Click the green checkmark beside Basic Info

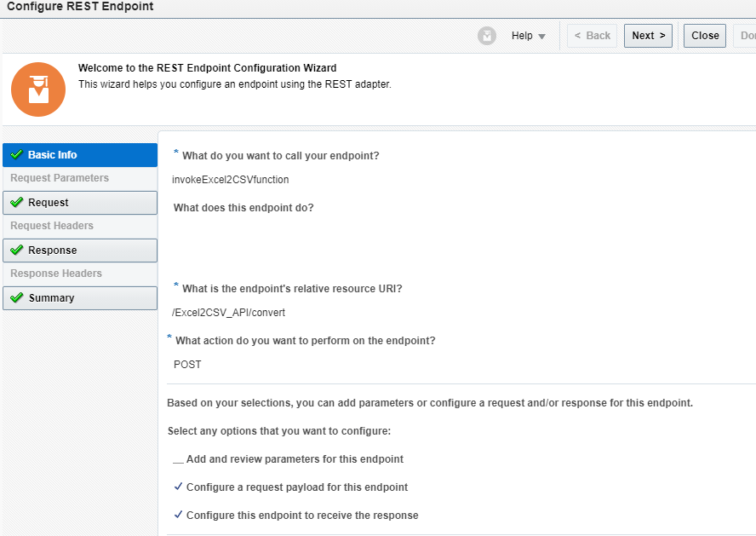pos(16,155)
